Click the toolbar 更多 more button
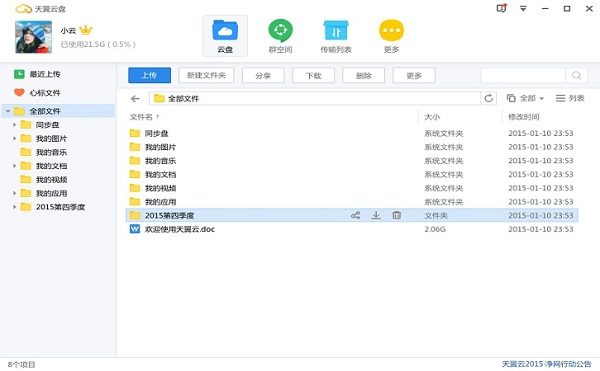 point(414,75)
